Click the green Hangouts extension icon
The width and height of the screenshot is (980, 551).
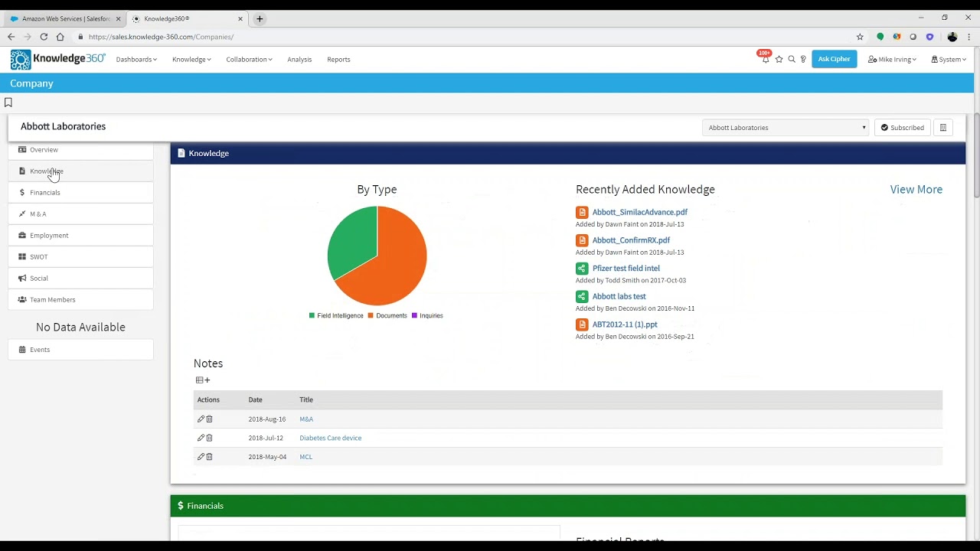coord(880,37)
